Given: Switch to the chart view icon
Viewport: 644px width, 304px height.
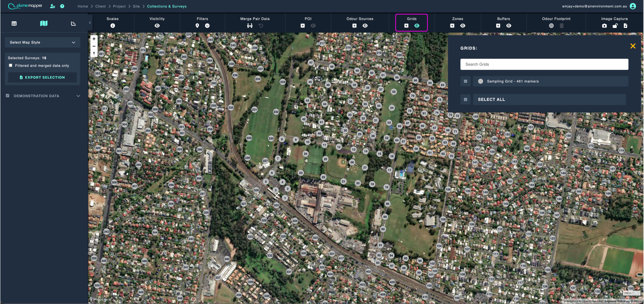Looking at the screenshot, I should pos(73,24).
